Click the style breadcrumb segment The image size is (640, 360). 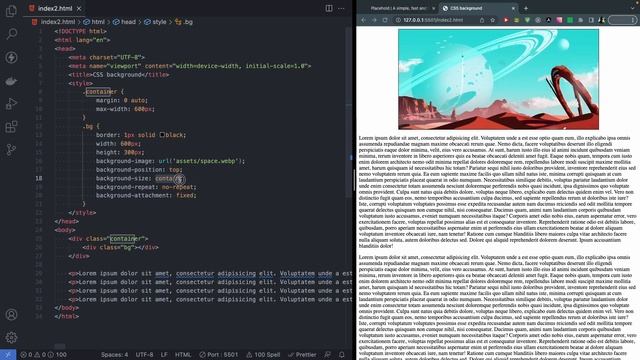coord(155,22)
